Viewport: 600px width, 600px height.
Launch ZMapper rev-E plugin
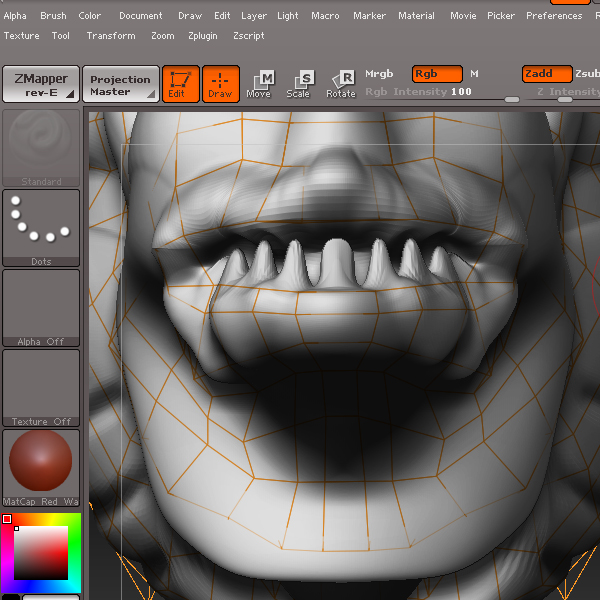pyautogui.click(x=41, y=84)
